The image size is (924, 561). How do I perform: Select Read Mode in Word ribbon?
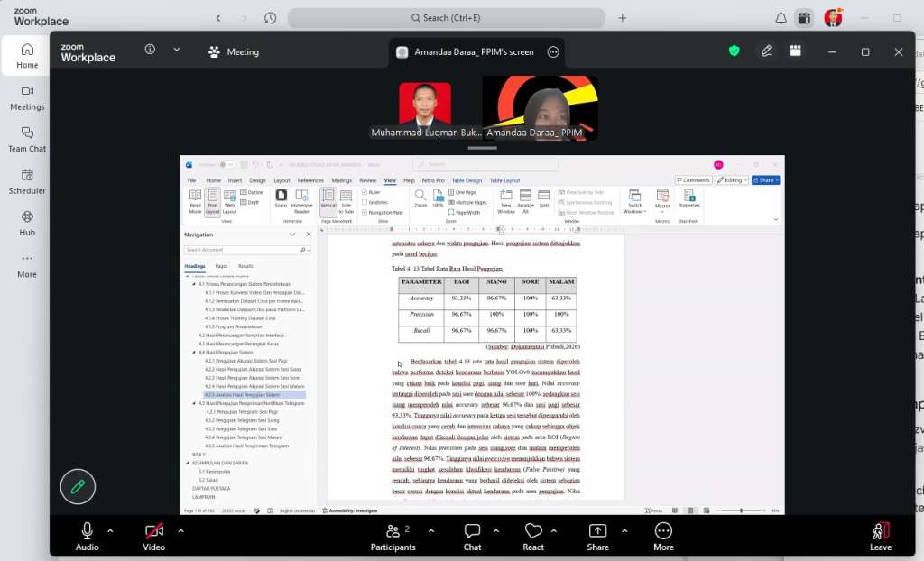pyautogui.click(x=195, y=201)
